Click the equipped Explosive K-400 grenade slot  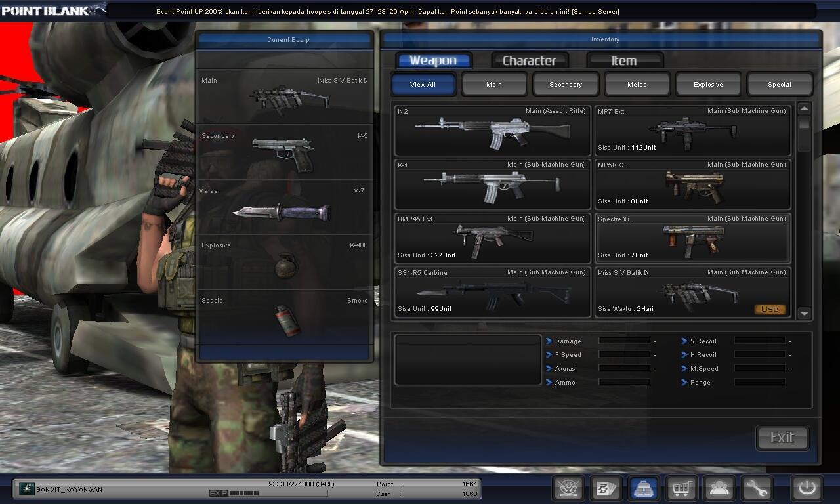click(x=285, y=262)
